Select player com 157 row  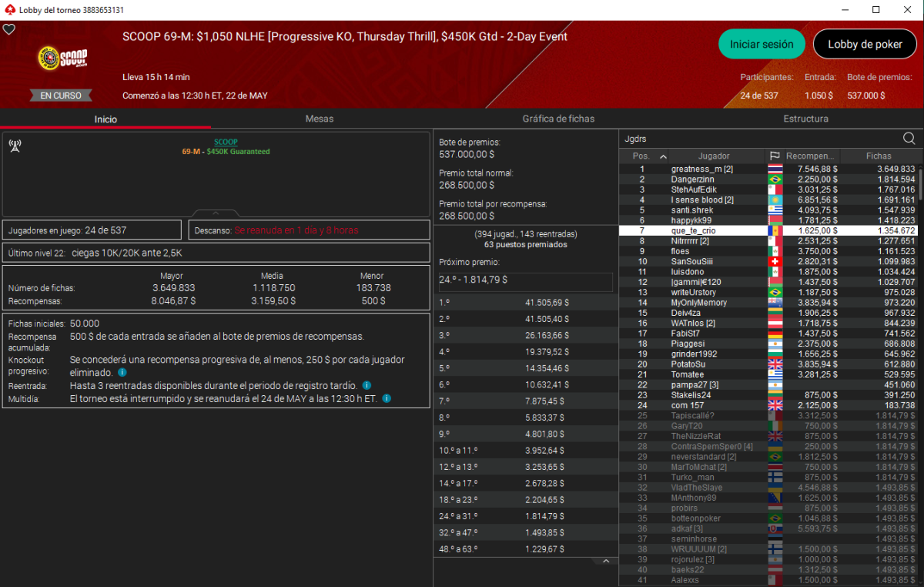(768, 405)
